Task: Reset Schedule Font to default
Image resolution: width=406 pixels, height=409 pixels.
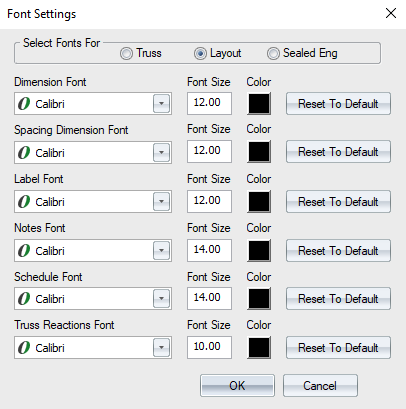Action: pyautogui.click(x=338, y=299)
